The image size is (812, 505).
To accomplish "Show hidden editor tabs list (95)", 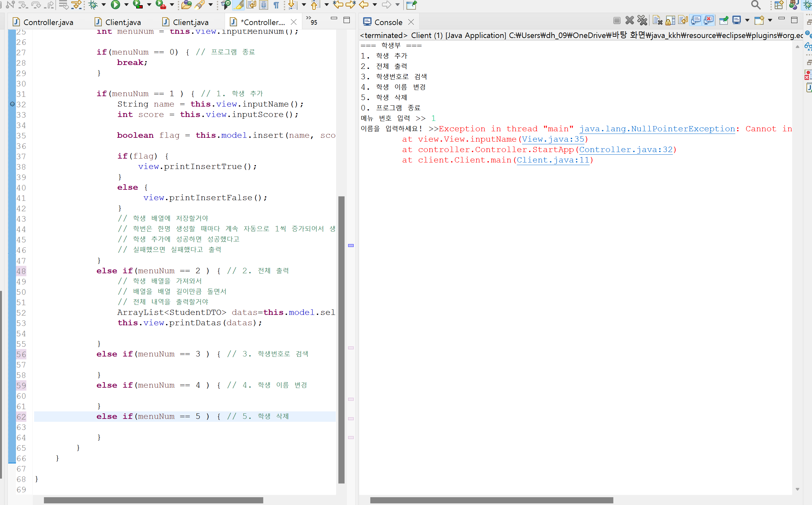I will coord(312,21).
